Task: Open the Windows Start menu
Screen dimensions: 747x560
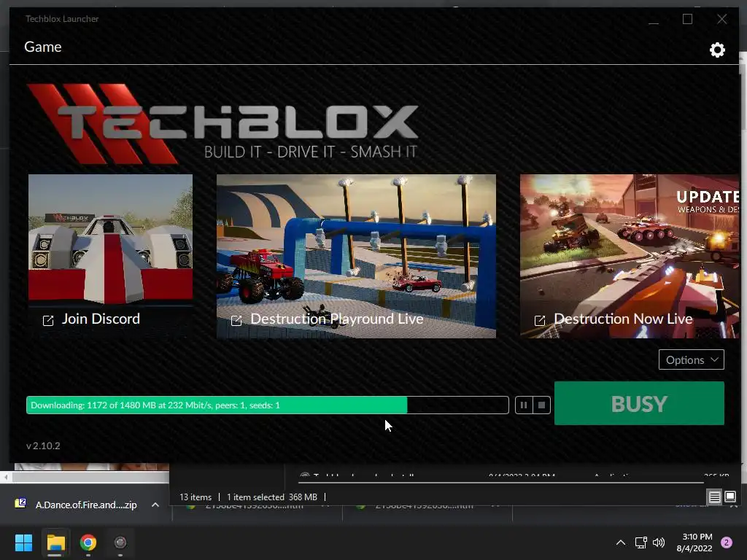Action: point(23,542)
